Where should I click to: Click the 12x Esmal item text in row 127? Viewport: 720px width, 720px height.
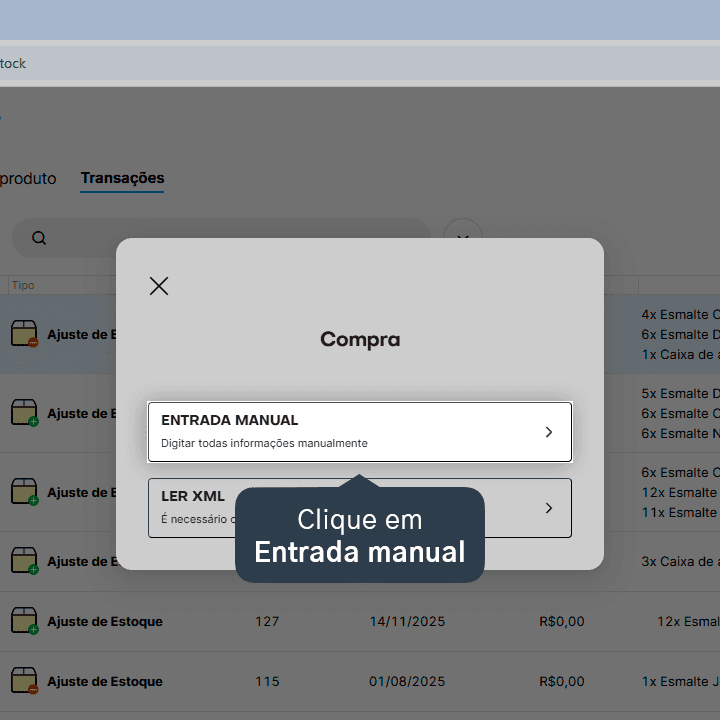tap(688, 621)
